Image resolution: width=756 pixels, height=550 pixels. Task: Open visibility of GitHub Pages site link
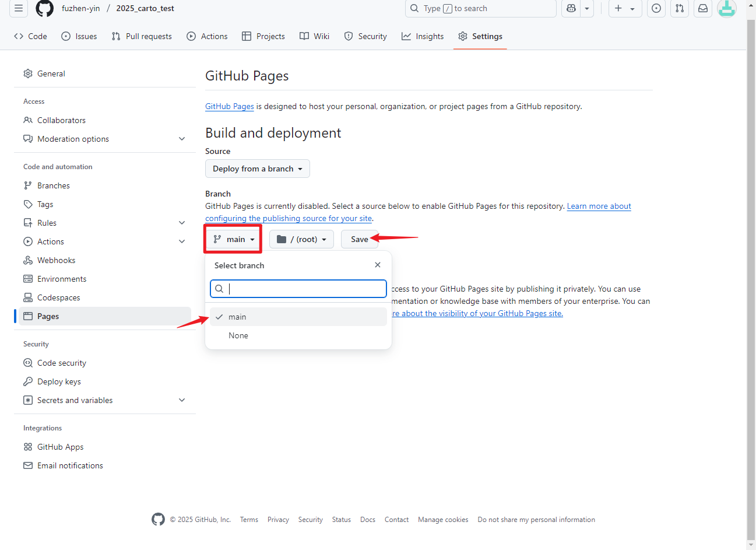point(478,313)
